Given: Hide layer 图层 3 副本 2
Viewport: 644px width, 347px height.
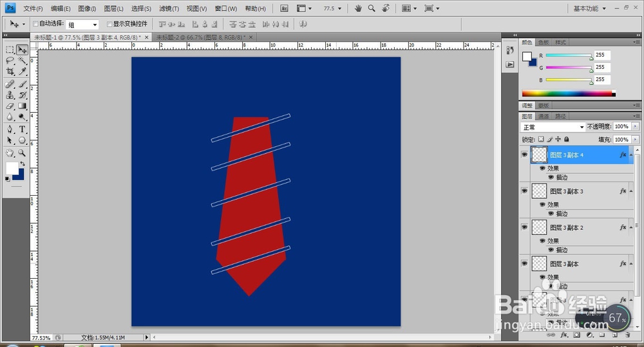Looking at the screenshot, I should [524, 227].
